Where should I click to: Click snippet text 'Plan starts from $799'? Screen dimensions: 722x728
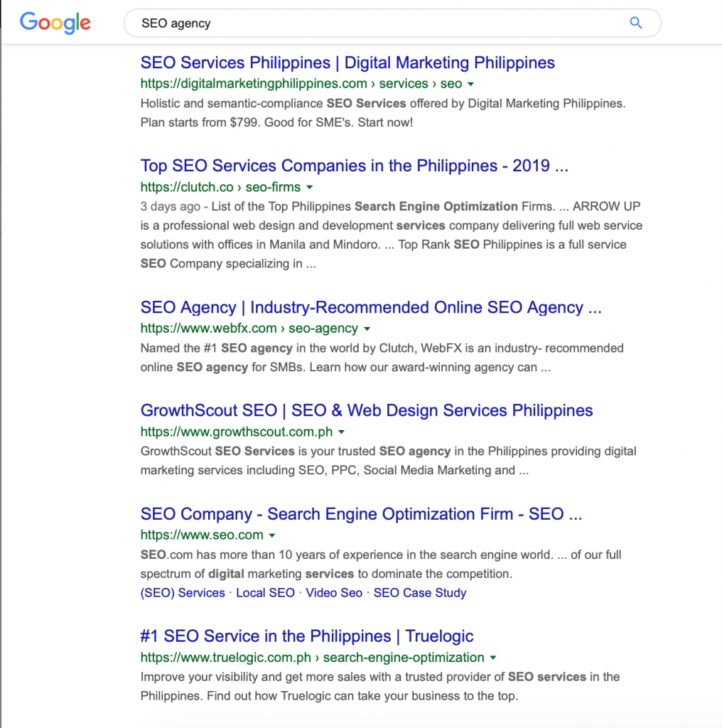200,122
